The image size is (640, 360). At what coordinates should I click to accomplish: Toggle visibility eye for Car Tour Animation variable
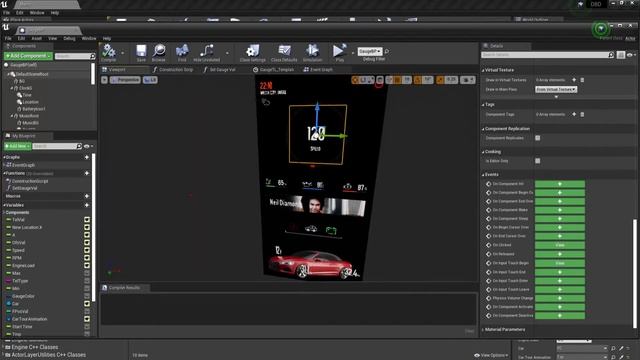(87, 319)
